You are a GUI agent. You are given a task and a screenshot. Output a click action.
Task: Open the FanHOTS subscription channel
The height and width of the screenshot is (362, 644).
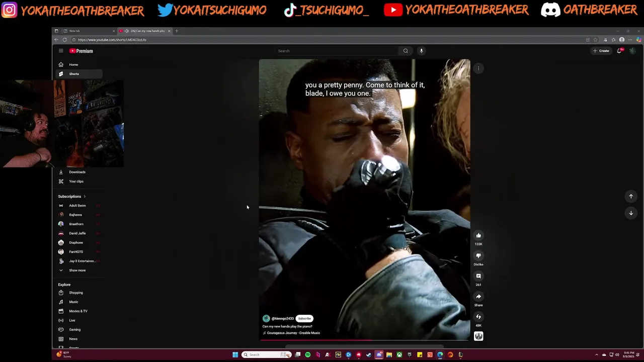point(79,252)
